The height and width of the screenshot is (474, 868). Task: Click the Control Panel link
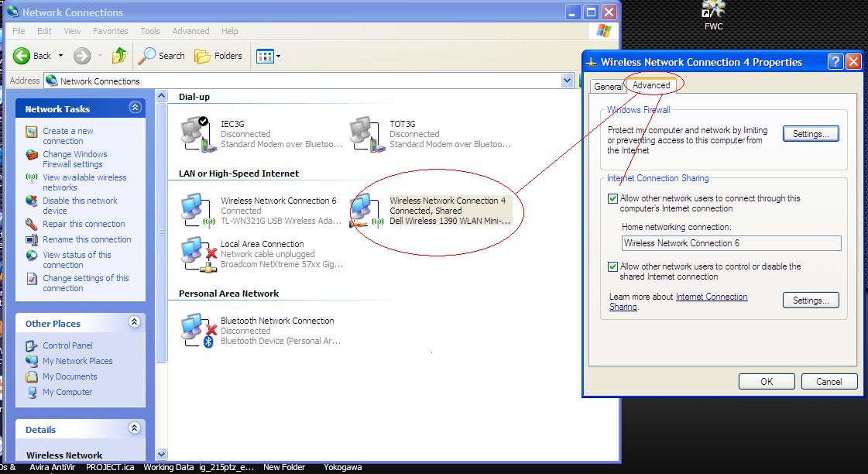[x=67, y=345]
